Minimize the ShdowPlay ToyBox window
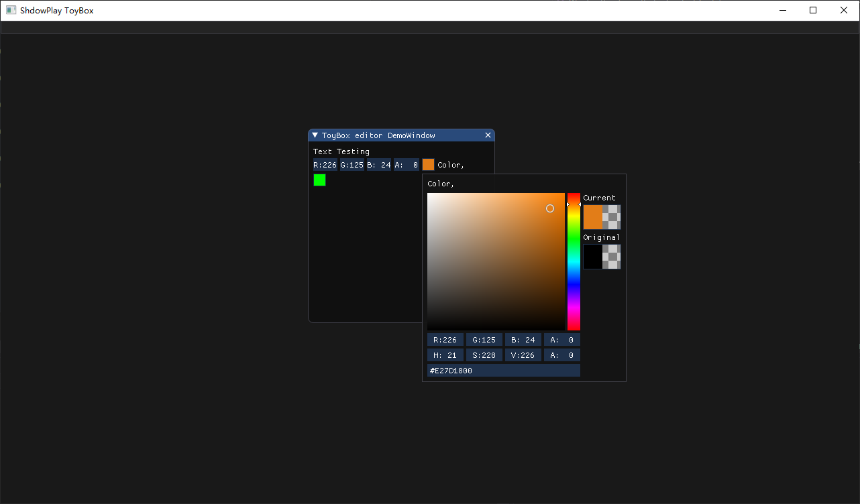The width and height of the screenshot is (860, 504). [x=782, y=10]
